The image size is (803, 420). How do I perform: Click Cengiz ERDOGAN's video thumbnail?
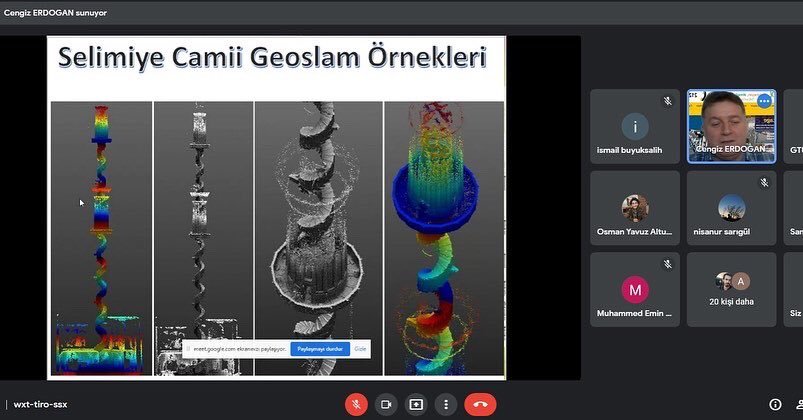[x=731, y=127]
